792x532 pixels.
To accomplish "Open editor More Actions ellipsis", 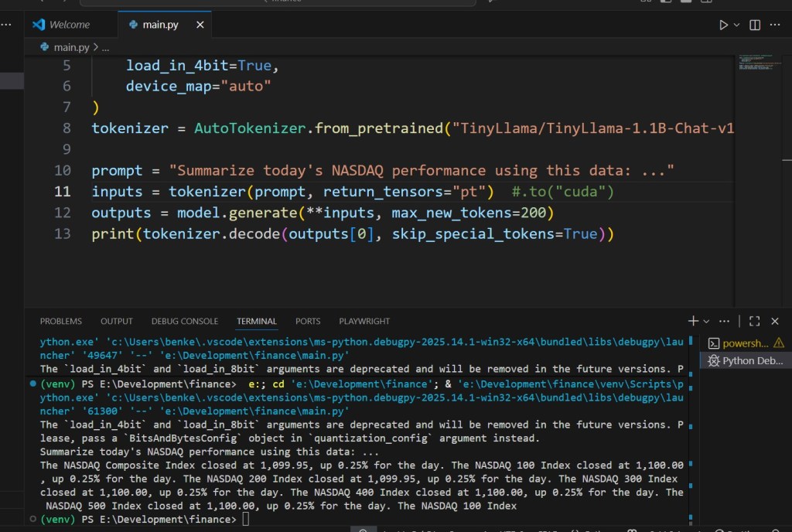I will point(775,25).
